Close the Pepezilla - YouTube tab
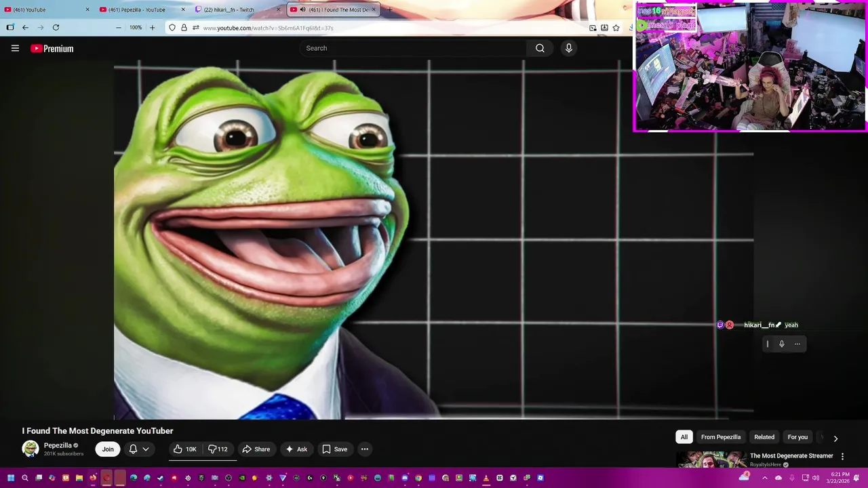 [183, 9]
